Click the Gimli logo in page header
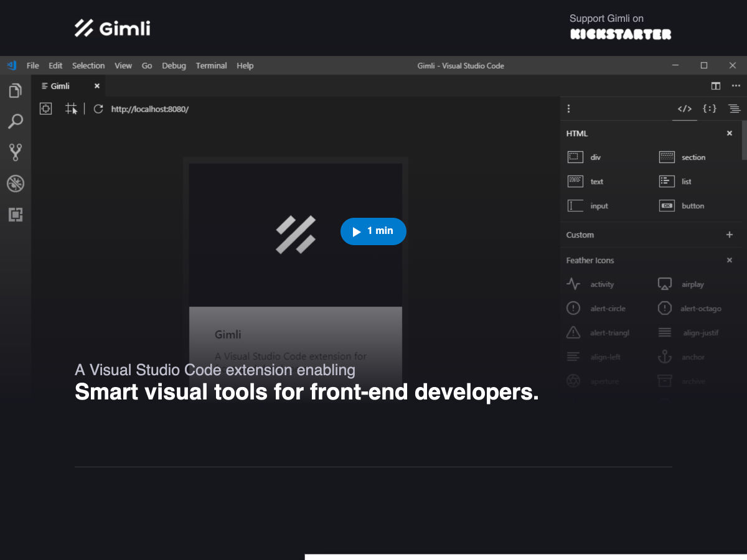The image size is (747, 560). [x=113, y=28]
